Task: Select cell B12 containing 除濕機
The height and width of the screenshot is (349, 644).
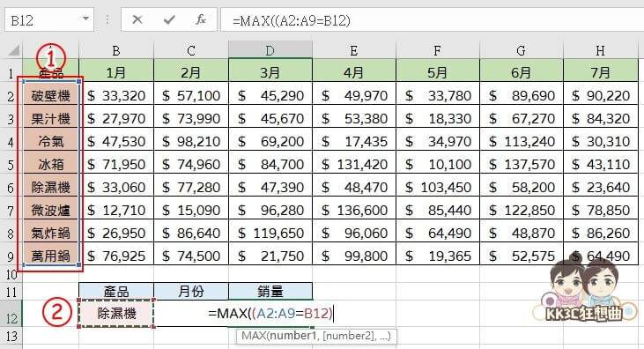Action: tap(116, 314)
